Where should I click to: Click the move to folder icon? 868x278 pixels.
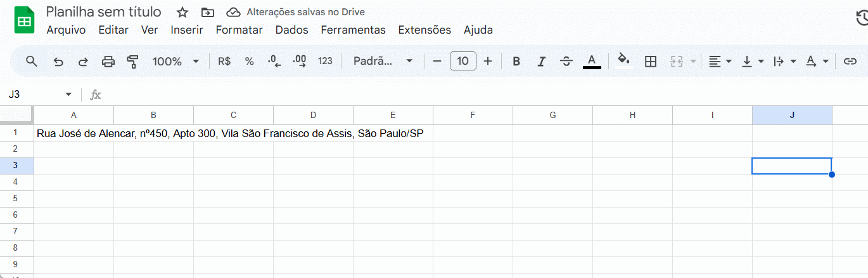pos(207,12)
